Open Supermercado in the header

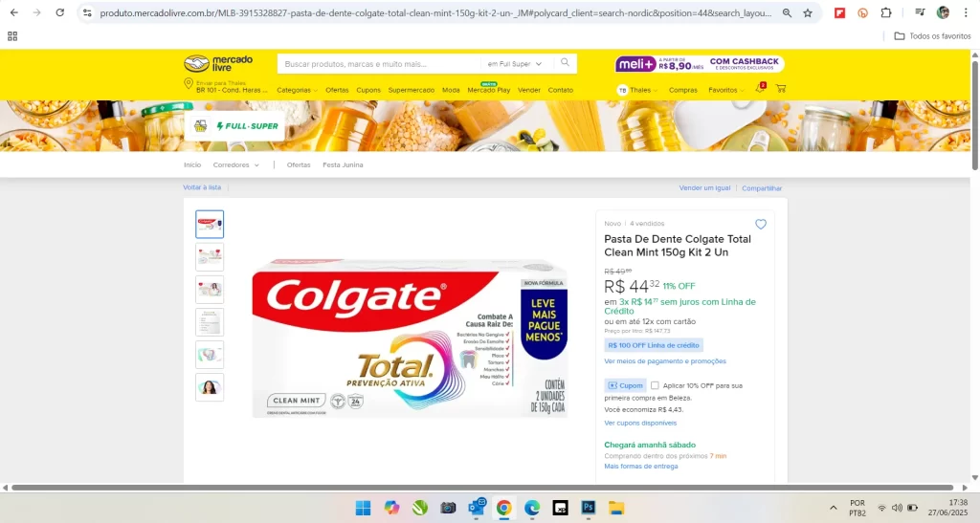point(412,90)
